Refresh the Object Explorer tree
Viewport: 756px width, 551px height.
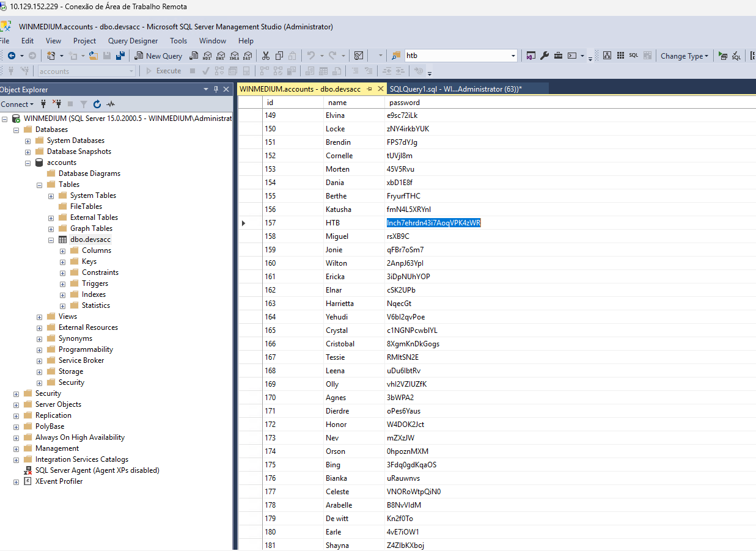click(x=97, y=104)
